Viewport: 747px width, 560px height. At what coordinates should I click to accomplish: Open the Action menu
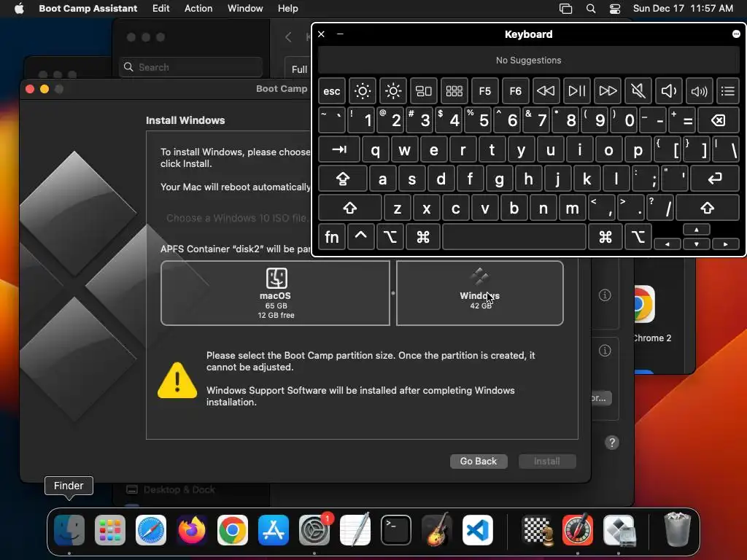click(198, 8)
